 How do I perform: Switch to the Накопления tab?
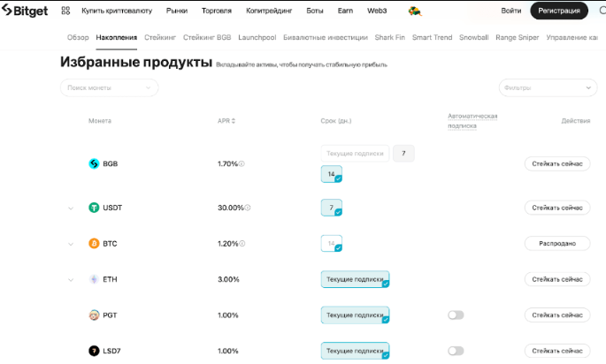[x=116, y=37]
